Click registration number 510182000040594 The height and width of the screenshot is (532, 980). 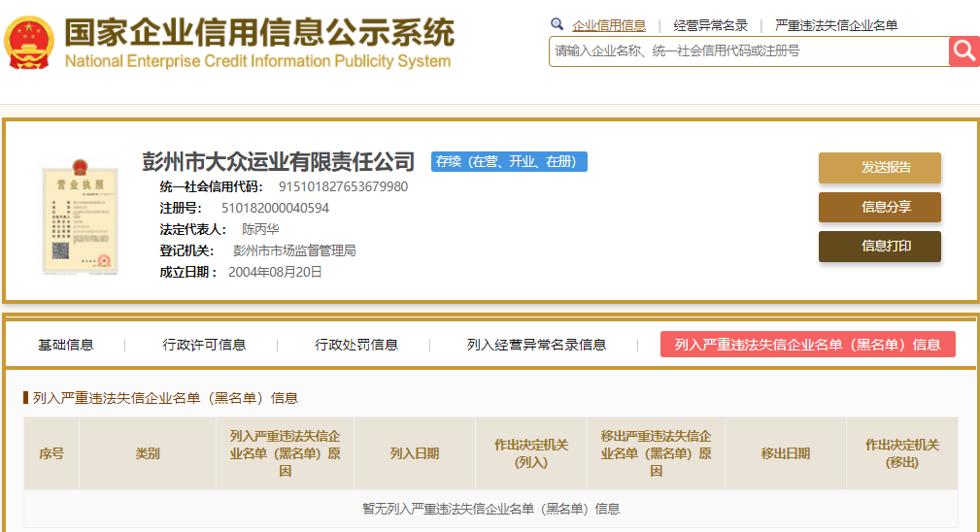275,208
